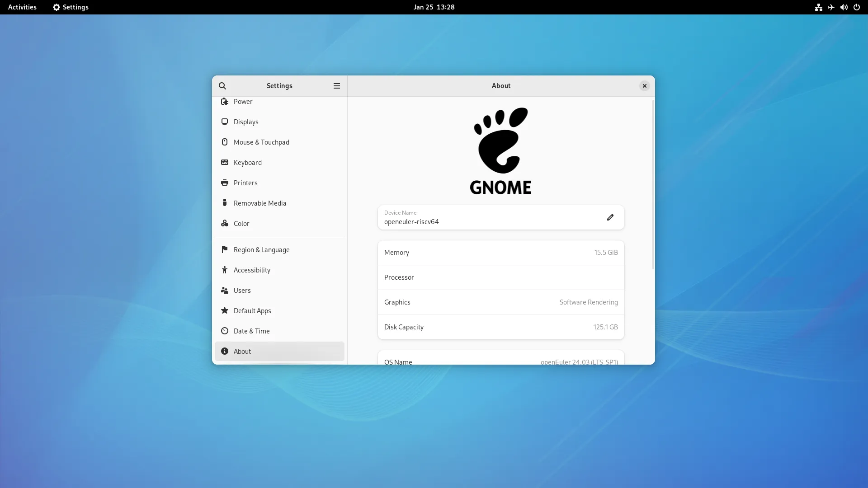Open the Region & Language panel
The image size is (868, 488).
point(261,250)
